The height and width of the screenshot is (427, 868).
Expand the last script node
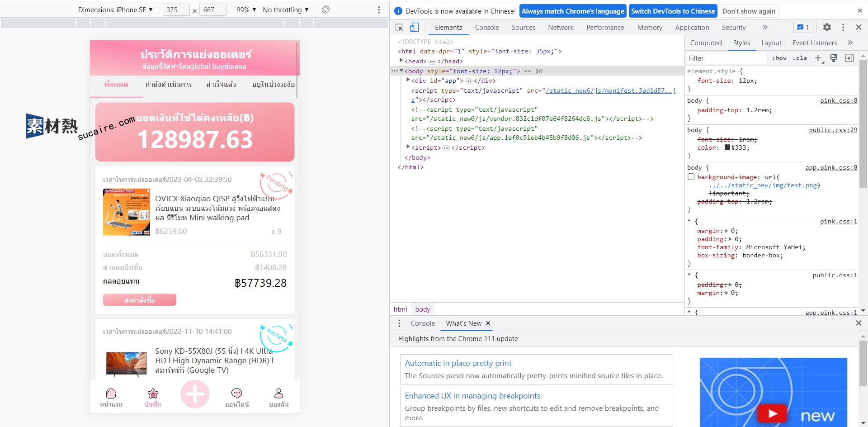[408, 147]
